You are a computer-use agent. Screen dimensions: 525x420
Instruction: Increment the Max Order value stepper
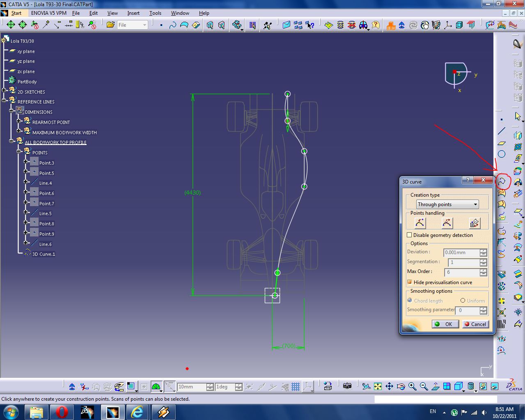(x=483, y=270)
